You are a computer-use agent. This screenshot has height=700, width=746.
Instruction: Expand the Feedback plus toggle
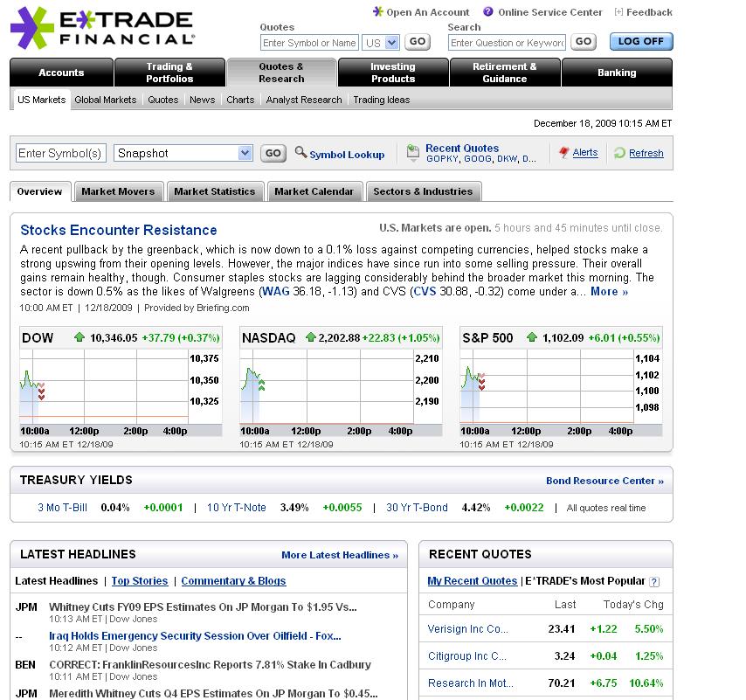(x=618, y=12)
